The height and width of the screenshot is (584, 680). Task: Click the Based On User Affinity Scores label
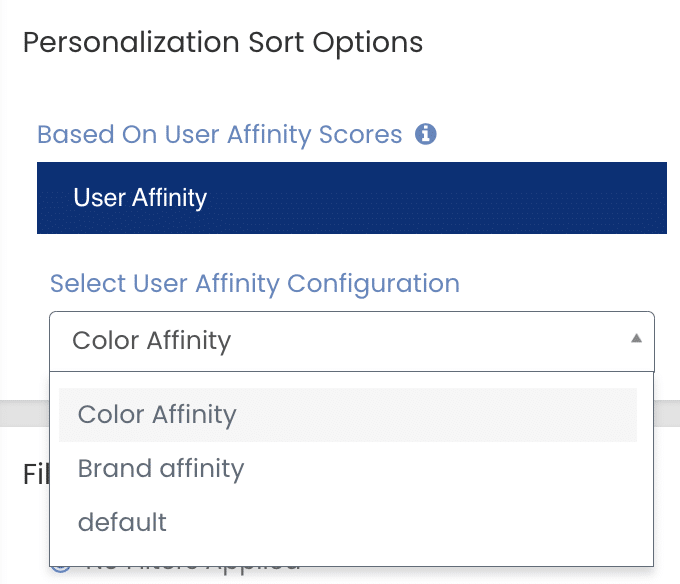pos(219,134)
